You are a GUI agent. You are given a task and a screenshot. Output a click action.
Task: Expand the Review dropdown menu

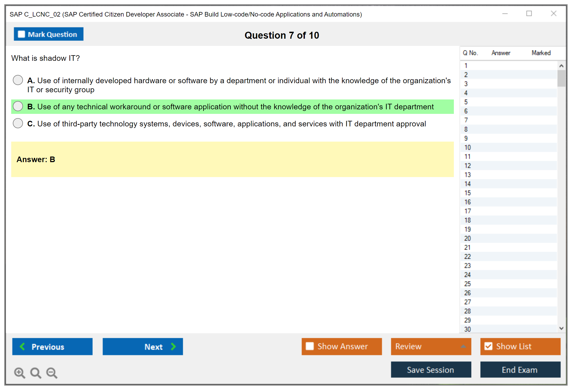pyautogui.click(x=463, y=346)
